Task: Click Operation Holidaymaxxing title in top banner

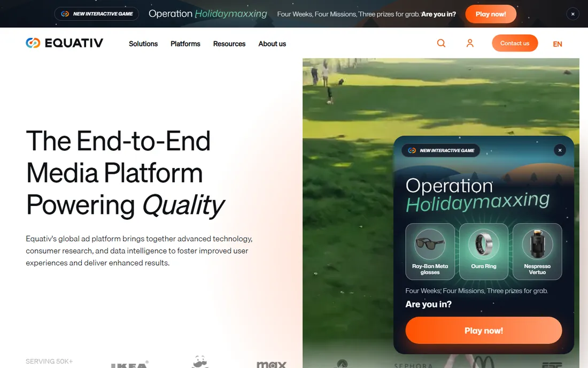Action: point(208,14)
